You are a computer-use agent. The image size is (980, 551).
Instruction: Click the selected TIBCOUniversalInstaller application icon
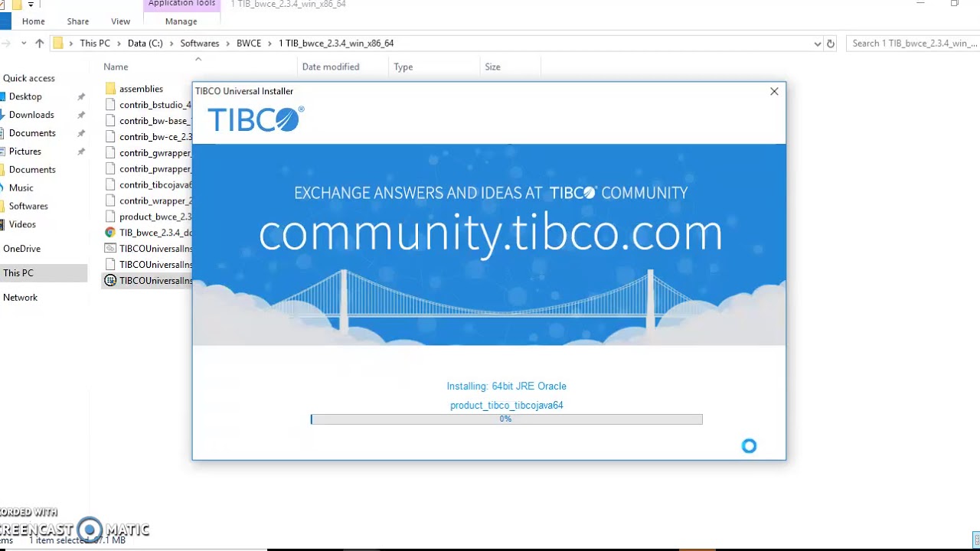[110, 281]
